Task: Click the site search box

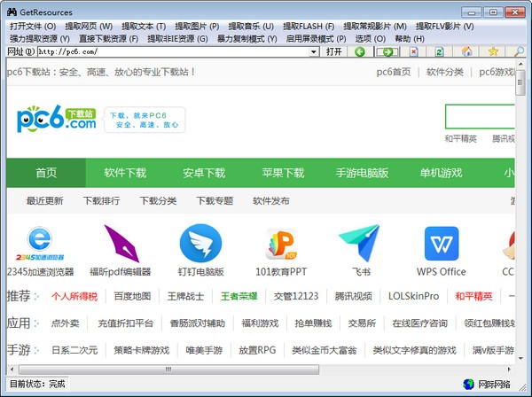Action: 480,117
